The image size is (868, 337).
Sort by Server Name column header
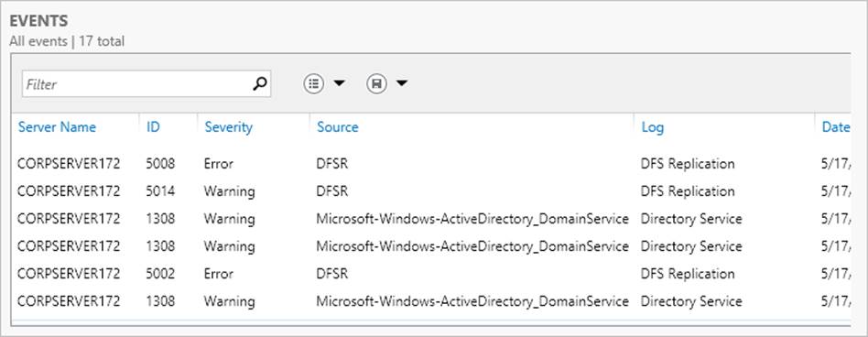pyautogui.click(x=57, y=127)
